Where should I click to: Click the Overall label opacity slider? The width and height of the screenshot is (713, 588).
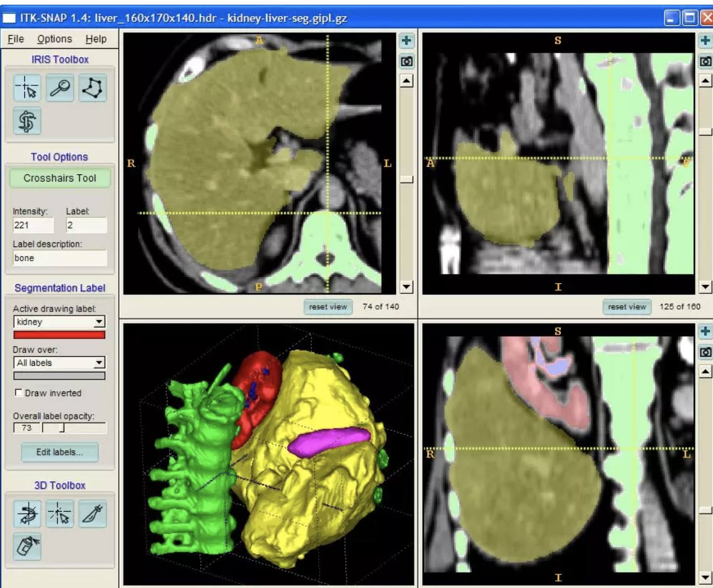[x=74, y=428]
